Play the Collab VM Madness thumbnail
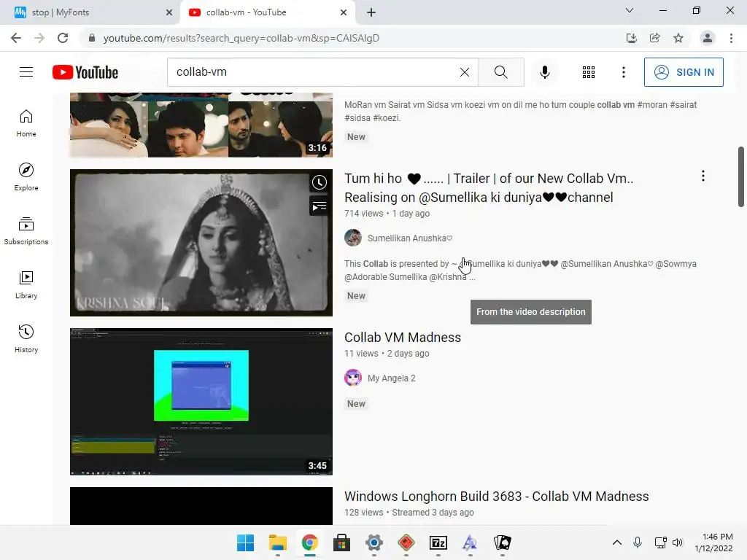Image resolution: width=747 pixels, height=560 pixels. 201,402
